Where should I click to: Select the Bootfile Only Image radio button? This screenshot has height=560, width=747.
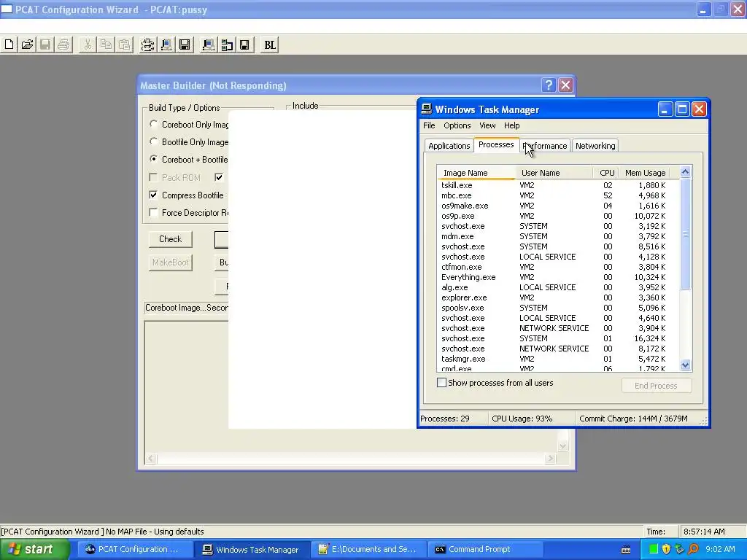pyautogui.click(x=153, y=141)
